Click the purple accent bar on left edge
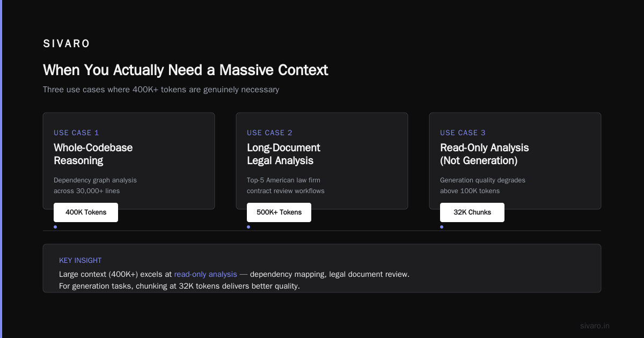644x338 pixels. (1, 169)
